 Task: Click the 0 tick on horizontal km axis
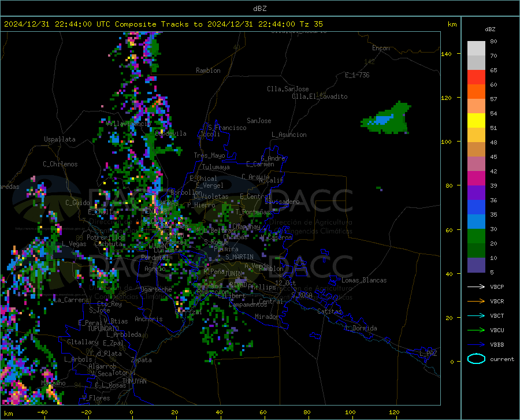pyautogui.click(x=132, y=412)
